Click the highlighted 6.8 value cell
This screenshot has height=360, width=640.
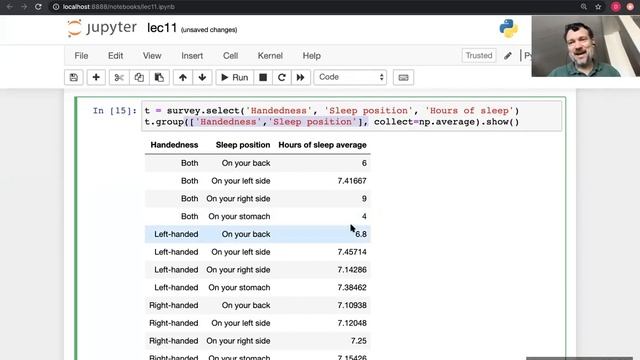point(361,234)
